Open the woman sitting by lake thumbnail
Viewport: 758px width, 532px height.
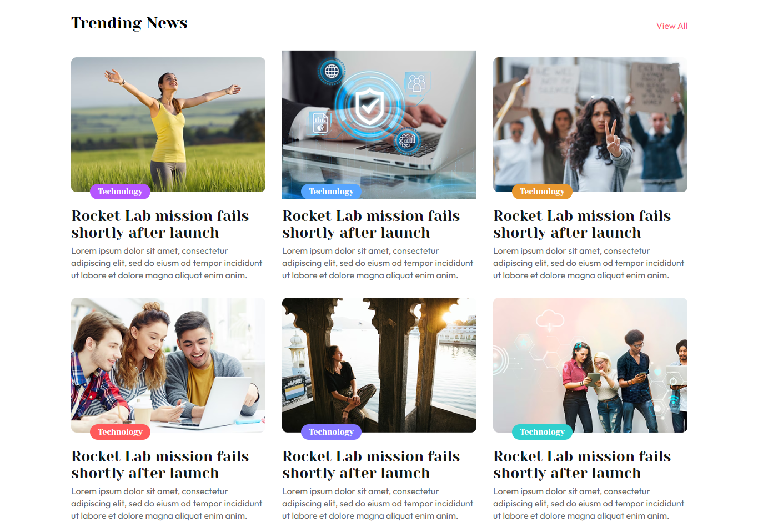point(379,365)
